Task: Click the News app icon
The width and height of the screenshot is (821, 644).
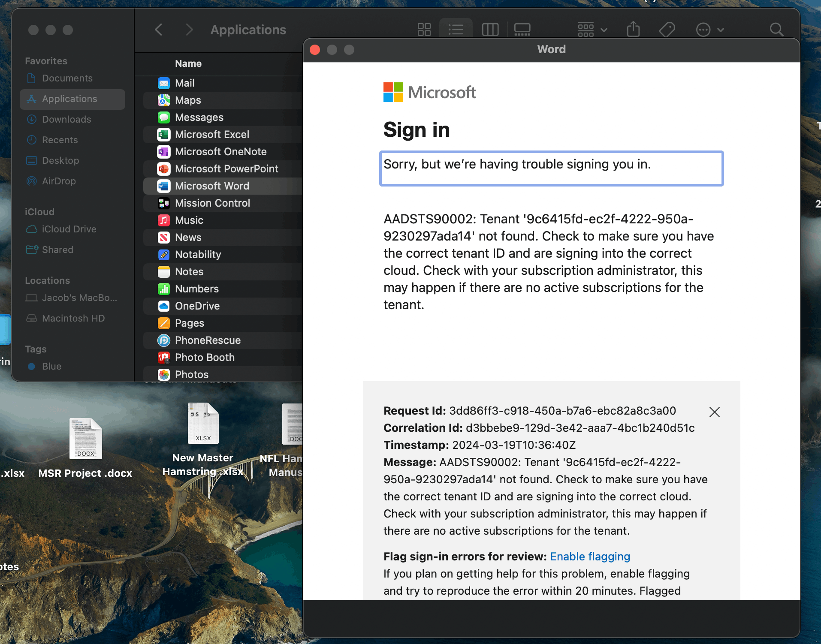Action: click(x=164, y=238)
